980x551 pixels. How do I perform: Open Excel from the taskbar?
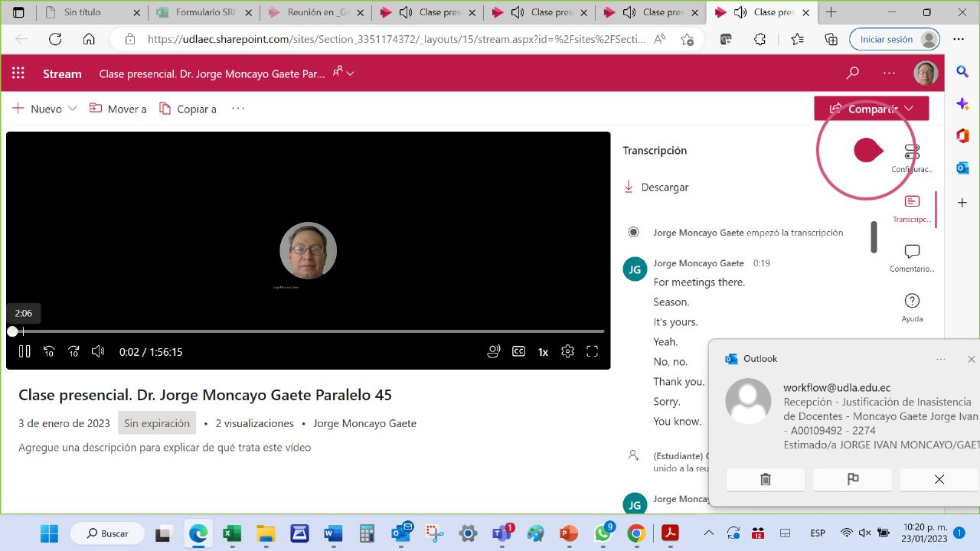click(x=232, y=533)
